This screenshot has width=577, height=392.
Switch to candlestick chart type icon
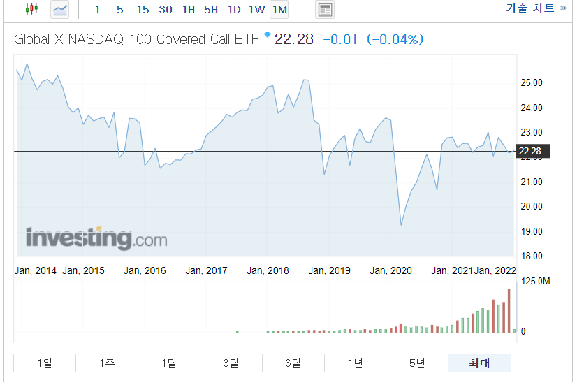coord(31,9)
